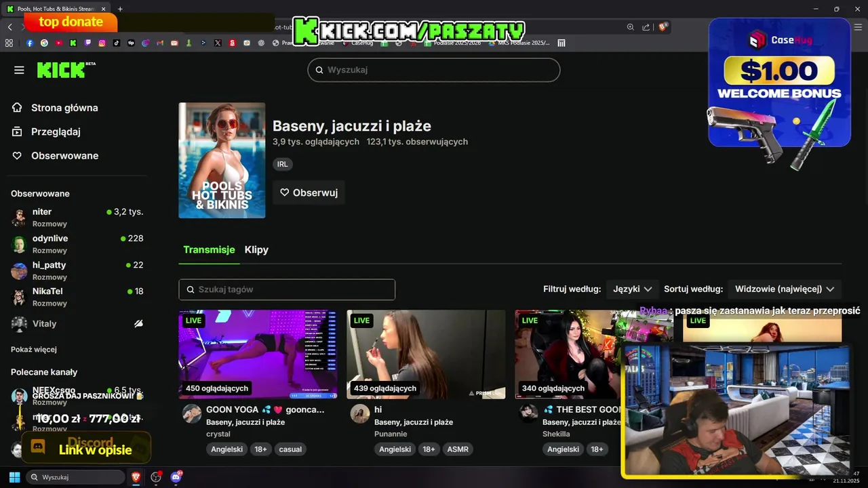Click the share icon in address bar
This screenshot has height=488, width=868.
click(x=646, y=27)
